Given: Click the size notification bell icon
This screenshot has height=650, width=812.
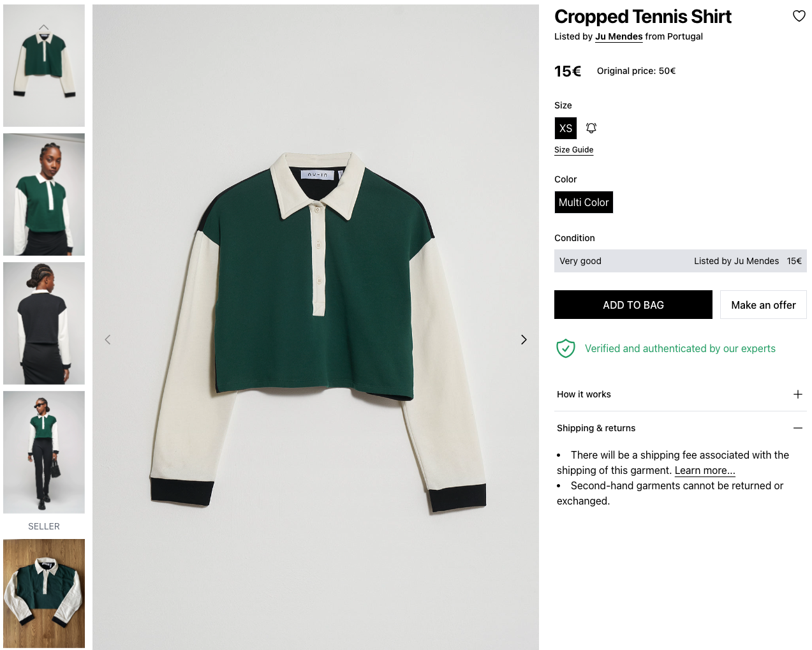Looking at the screenshot, I should (x=591, y=128).
